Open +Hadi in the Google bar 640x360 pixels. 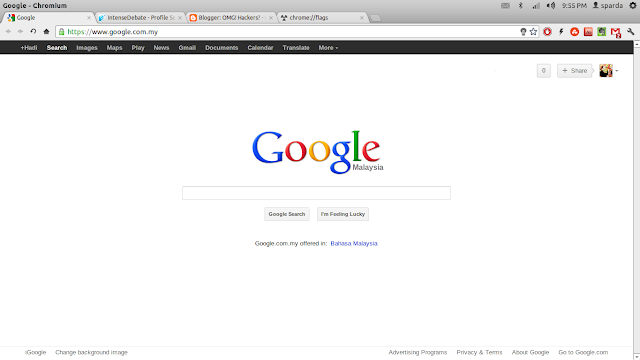pyautogui.click(x=29, y=48)
